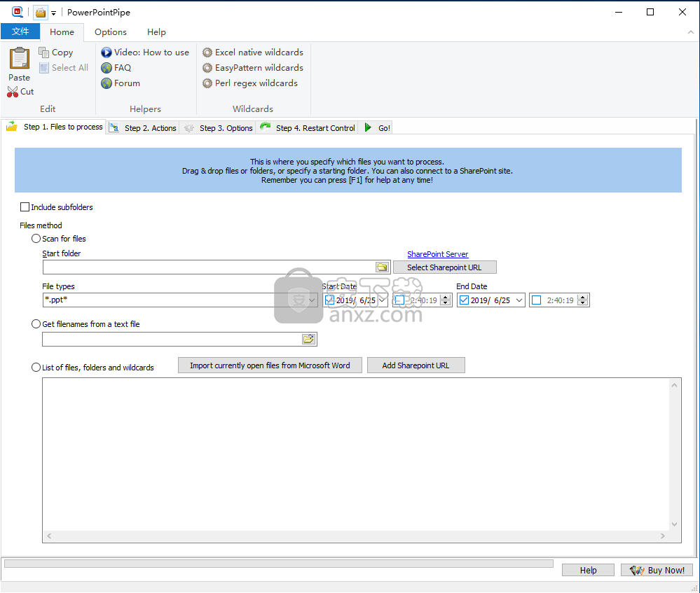The width and height of the screenshot is (700, 593).
Task: Collapse the ribbon with the chevron
Action: coord(691,32)
